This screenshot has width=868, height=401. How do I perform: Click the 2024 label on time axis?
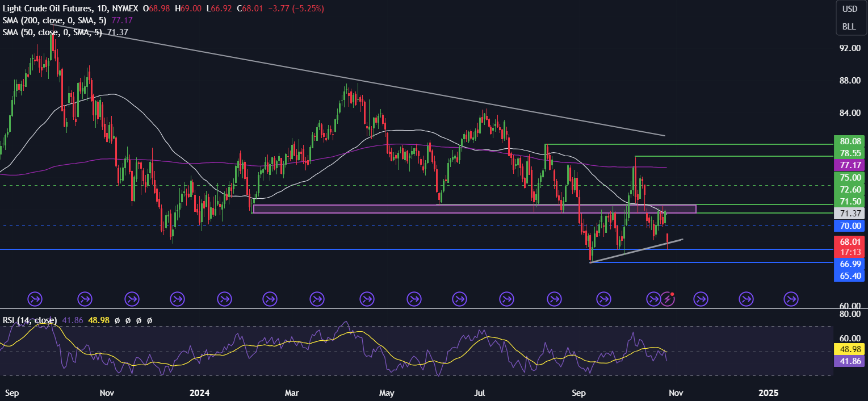tap(200, 393)
